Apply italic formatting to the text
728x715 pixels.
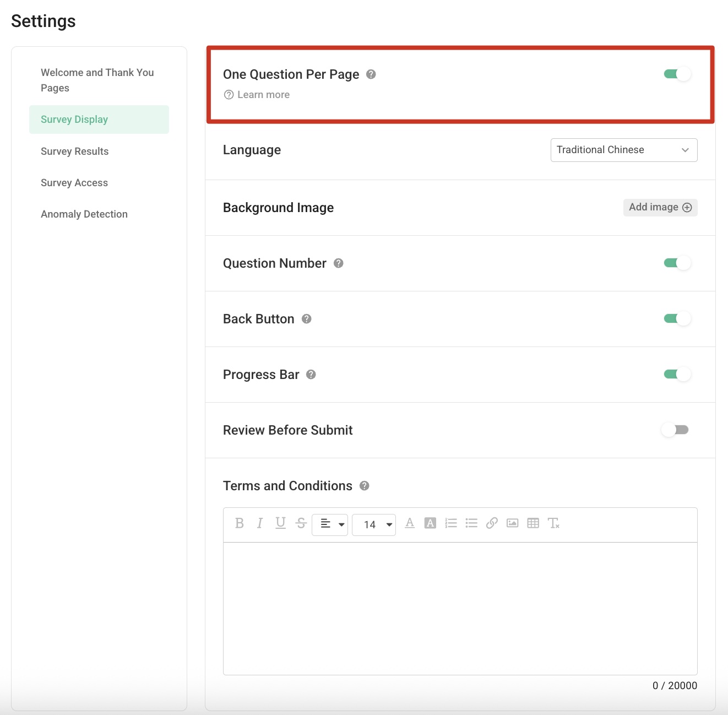(x=259, y=523)
